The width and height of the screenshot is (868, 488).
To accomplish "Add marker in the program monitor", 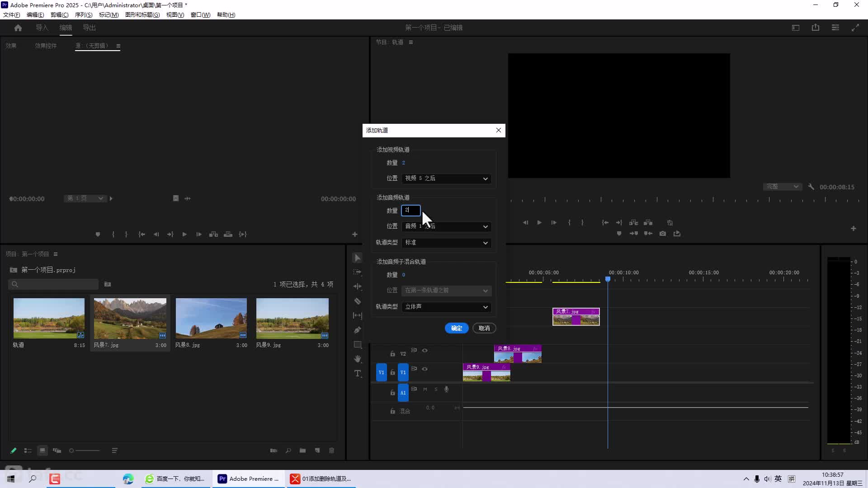I will click(619, 234).
